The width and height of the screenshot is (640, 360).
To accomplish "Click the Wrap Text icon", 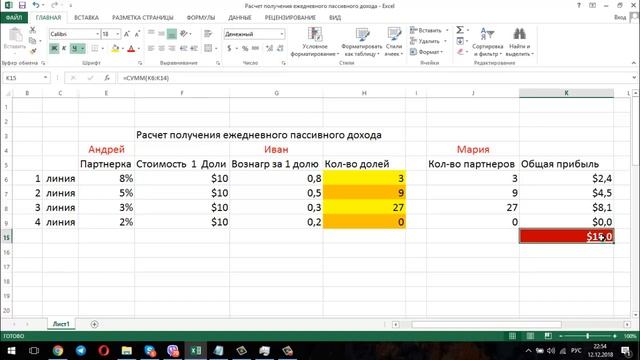I will tap(208, 34).
